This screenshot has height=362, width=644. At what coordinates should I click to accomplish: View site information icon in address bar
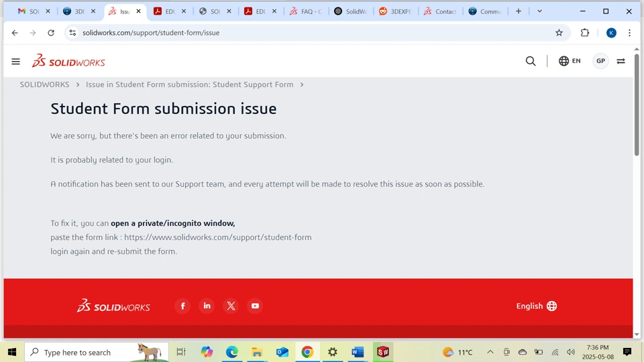pos(72,33)
